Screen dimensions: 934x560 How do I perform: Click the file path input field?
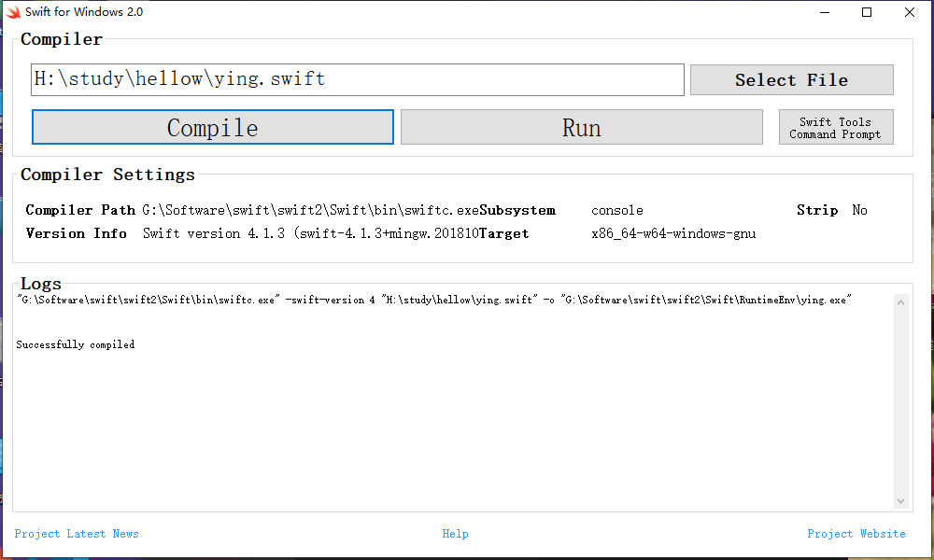(x=358, y=79)
